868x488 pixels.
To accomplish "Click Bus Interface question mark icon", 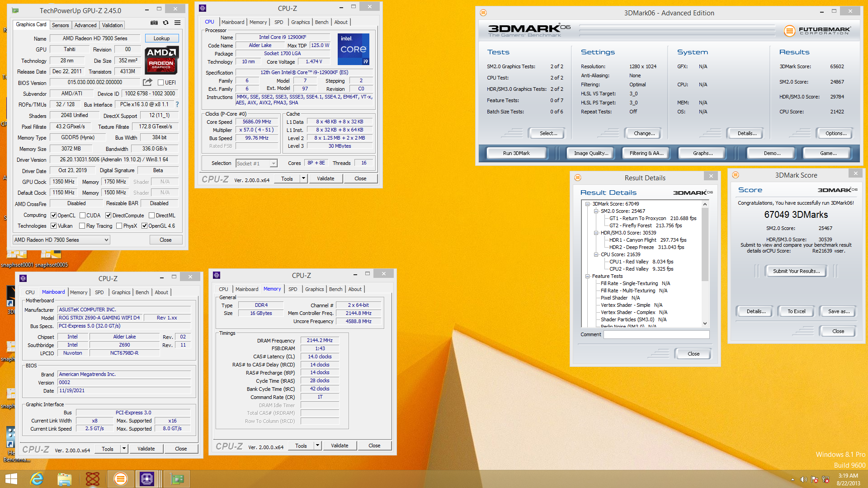I will pyautogui.click(x=177, y=104).
